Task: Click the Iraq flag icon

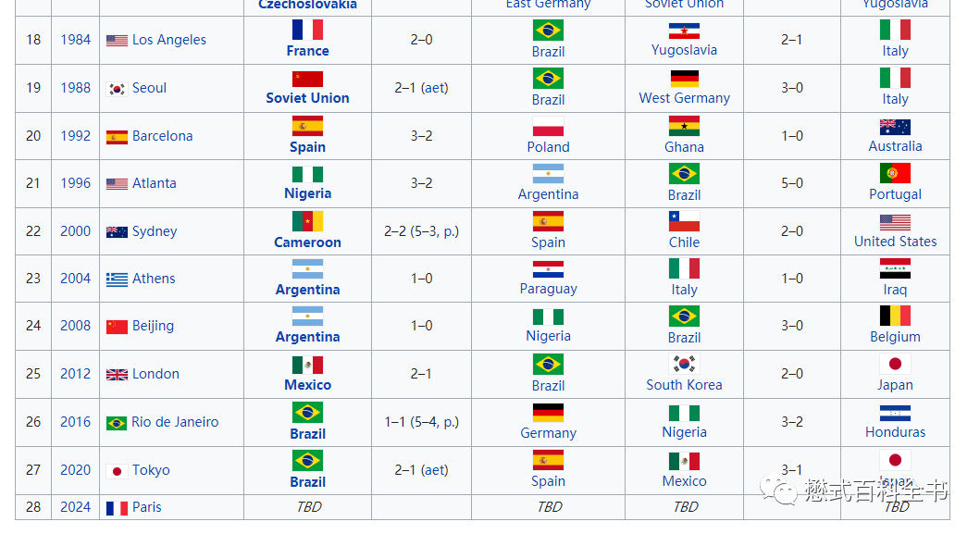Action: tap(895, 268)
